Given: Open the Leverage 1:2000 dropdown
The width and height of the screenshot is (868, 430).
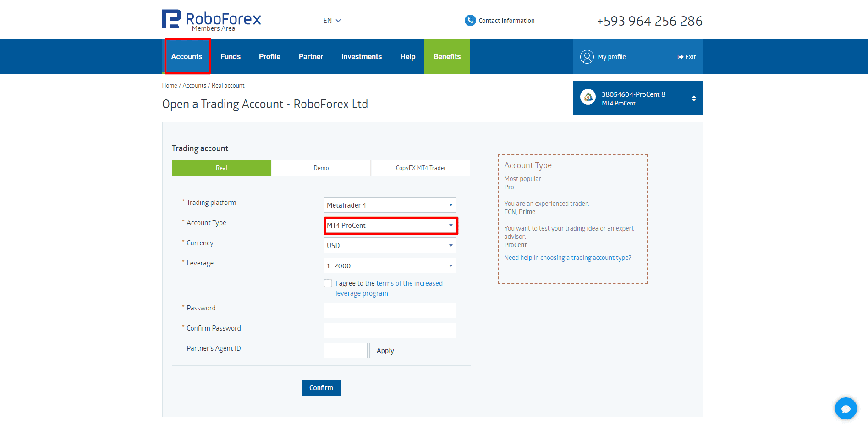Looking at the screenshot, I should click(x=390, y=265).
